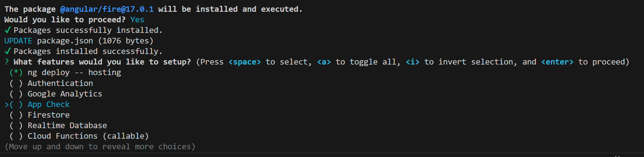Click green checkmark beside "Packages installed successfully"
The height and width of the screenshot is (157, 644).
click(8, 51)
